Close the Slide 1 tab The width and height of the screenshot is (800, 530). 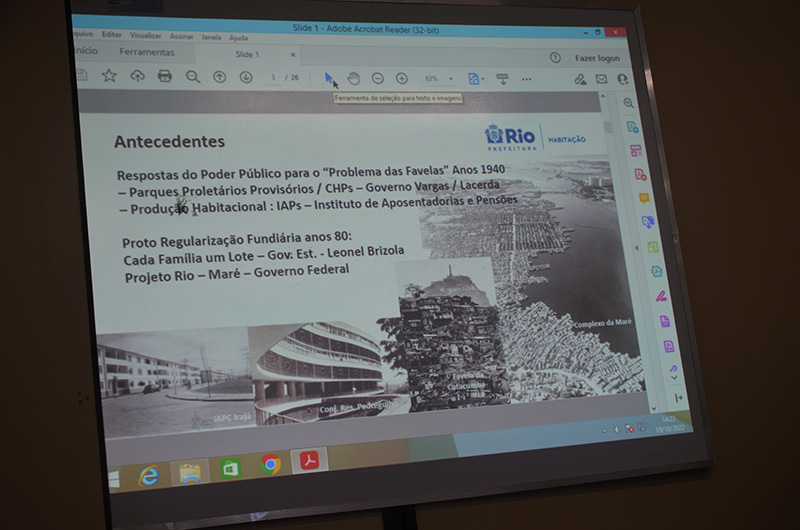pyautogui.click(x=293, y=55)
